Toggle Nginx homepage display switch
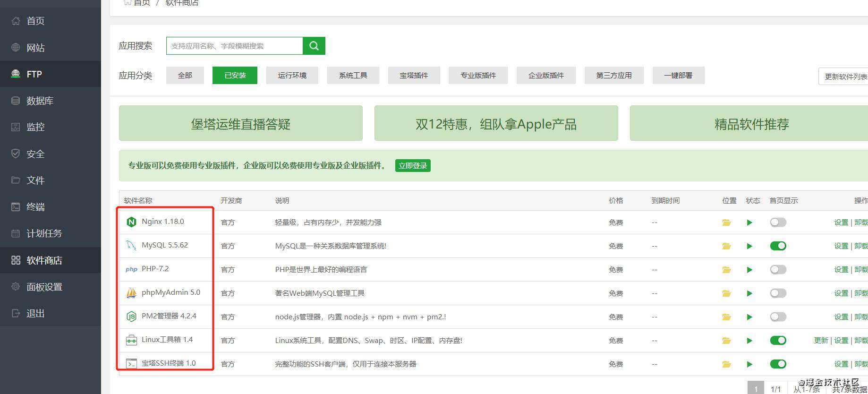 [778, 223]
